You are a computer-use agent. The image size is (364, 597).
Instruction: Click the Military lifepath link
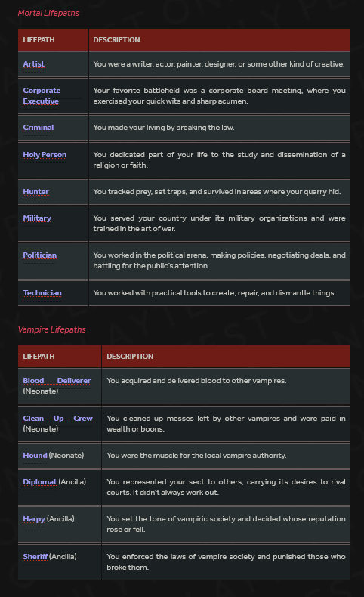pos(37,218)
